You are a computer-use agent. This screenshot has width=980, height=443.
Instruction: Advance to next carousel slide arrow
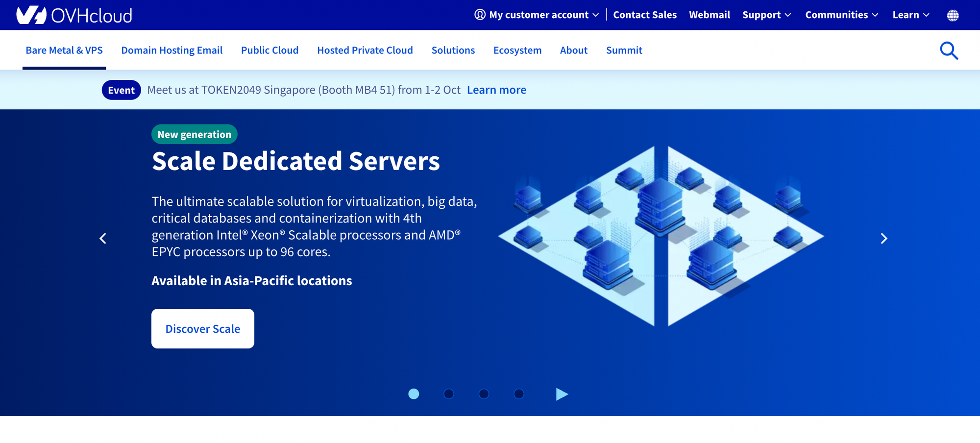pos(884,238)
